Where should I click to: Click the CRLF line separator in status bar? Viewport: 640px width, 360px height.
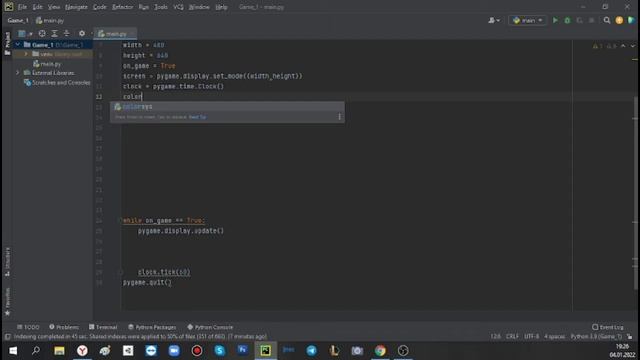click(512, 336)
